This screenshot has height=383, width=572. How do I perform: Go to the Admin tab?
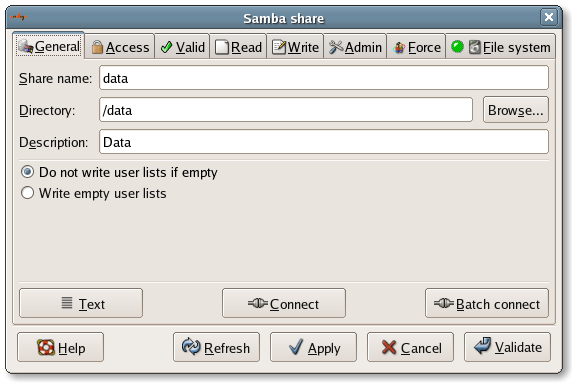pos(355,47)
